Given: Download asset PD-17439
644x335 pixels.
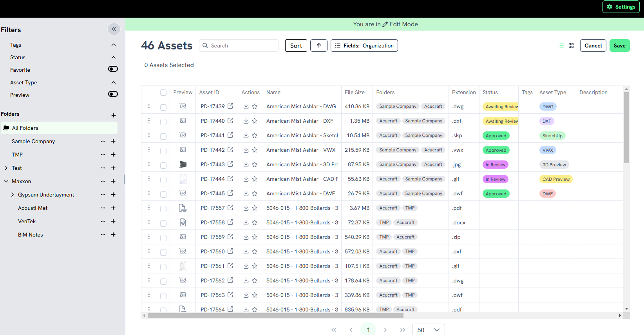Looking at the screenshot, I should [246, 106].
